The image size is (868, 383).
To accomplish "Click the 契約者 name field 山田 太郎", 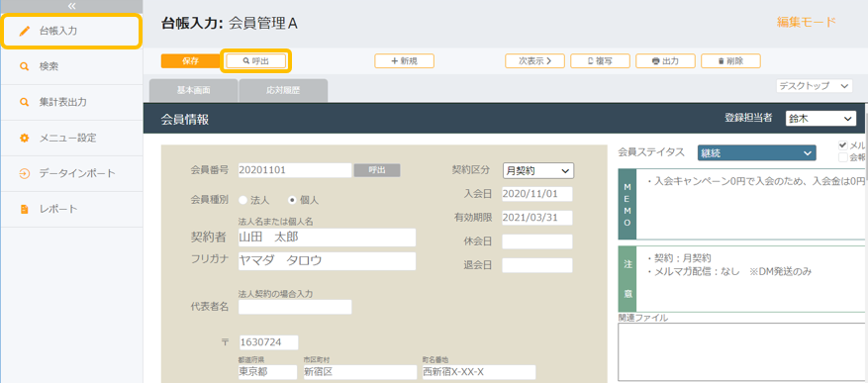I will 327,238.
